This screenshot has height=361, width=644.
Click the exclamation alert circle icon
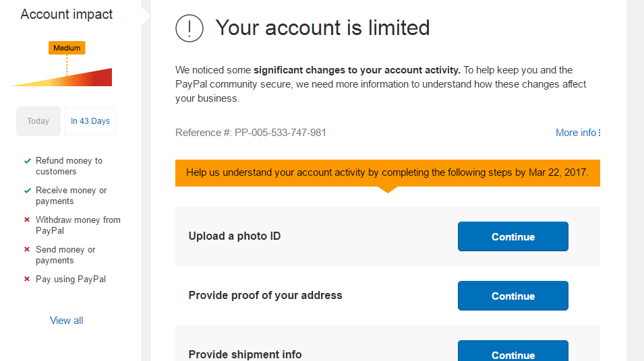(189, 28)
